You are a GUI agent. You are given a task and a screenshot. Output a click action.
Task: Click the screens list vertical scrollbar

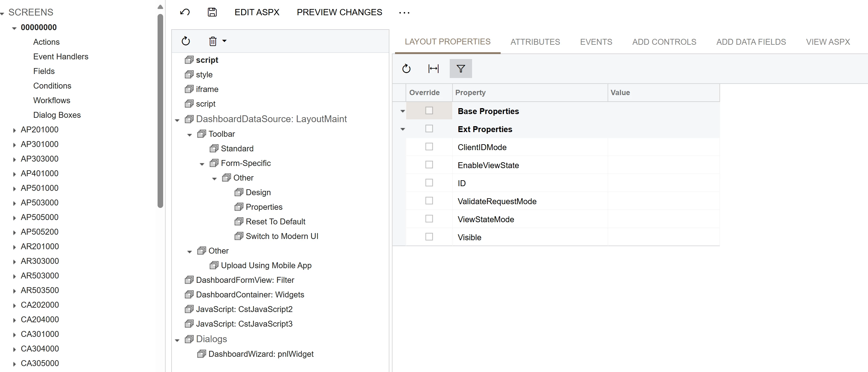tap(160, 111)
